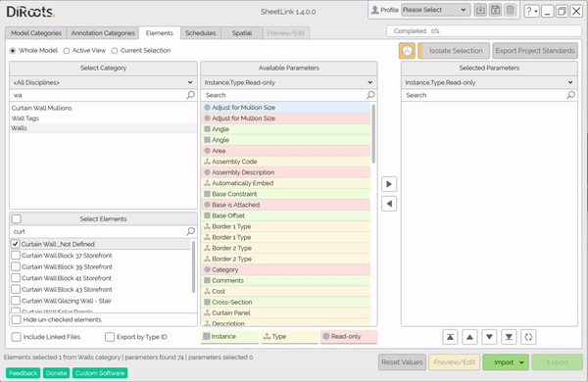Enable Include Linked Files checkbox
The height and width of the screenshot is (382, 588).
(16, 337)
